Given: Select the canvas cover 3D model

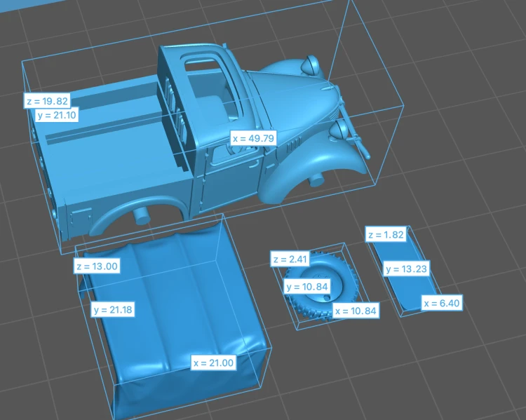Looking at the screenshot, I should (175, 322).
